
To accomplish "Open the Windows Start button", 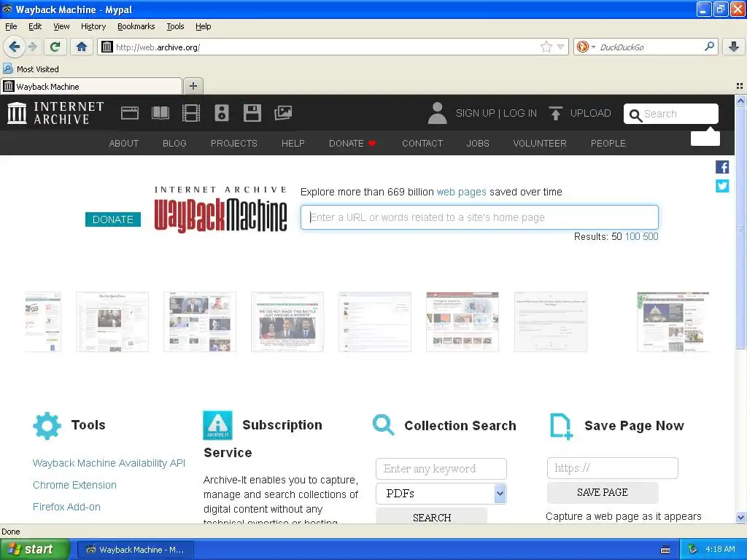I will point(35,550).
